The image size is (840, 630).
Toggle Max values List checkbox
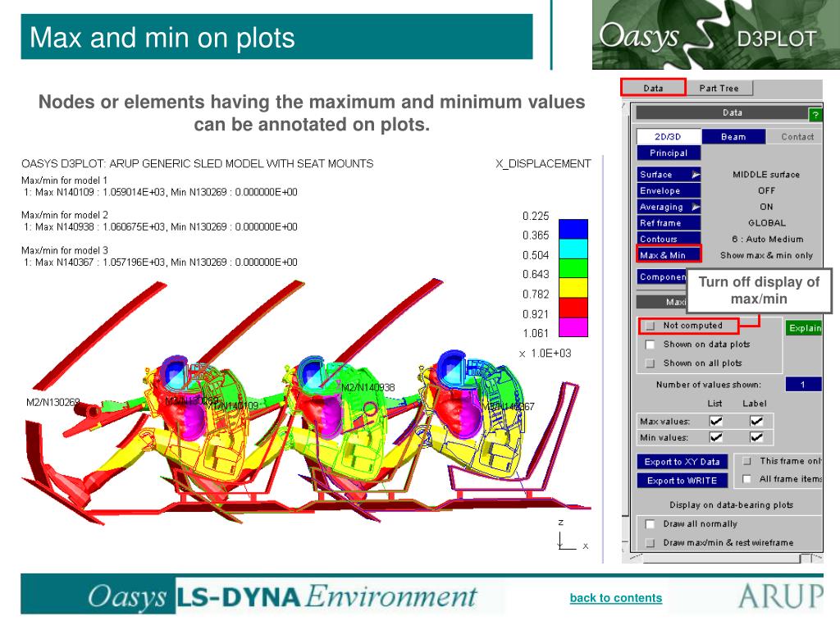tap(715, 421)
